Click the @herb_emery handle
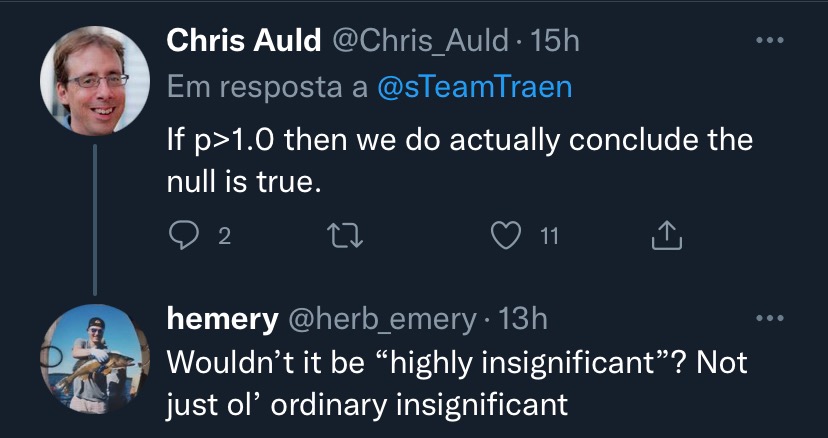The width and height of the screenshot is (828, 438). 380,319
